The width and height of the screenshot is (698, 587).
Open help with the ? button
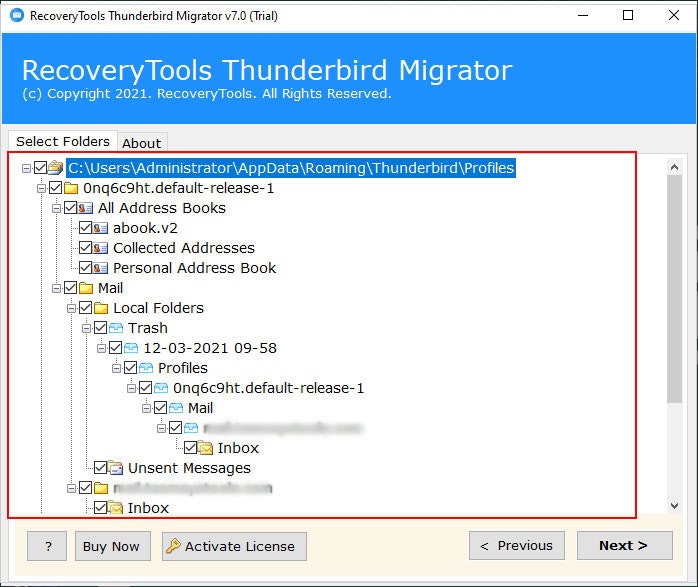point(47,546)
